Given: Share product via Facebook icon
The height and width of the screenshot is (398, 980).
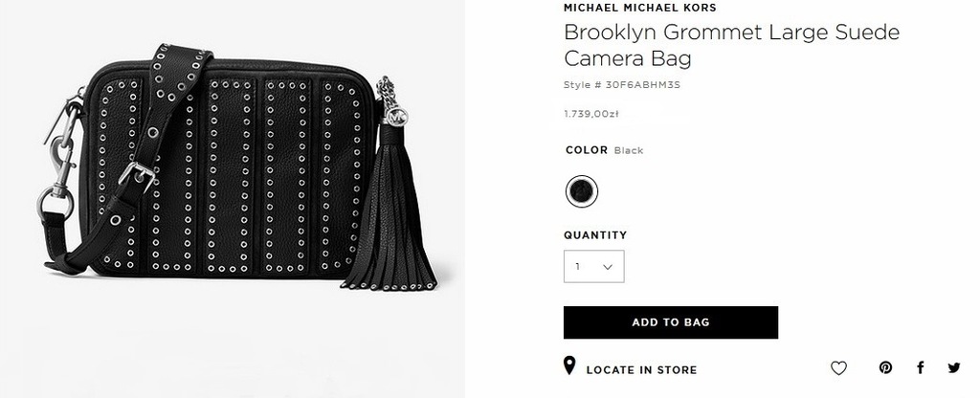Looking at the screenshot, I should tap(920, 367).
